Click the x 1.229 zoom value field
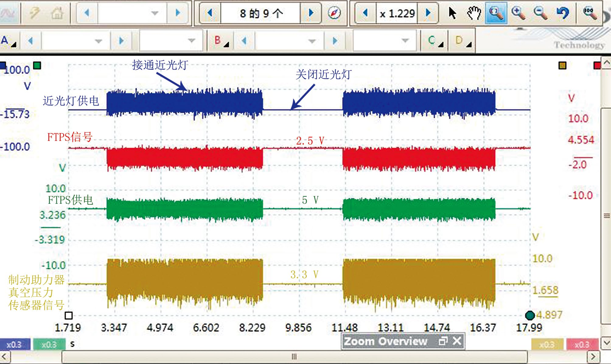 tap(397, 13)
